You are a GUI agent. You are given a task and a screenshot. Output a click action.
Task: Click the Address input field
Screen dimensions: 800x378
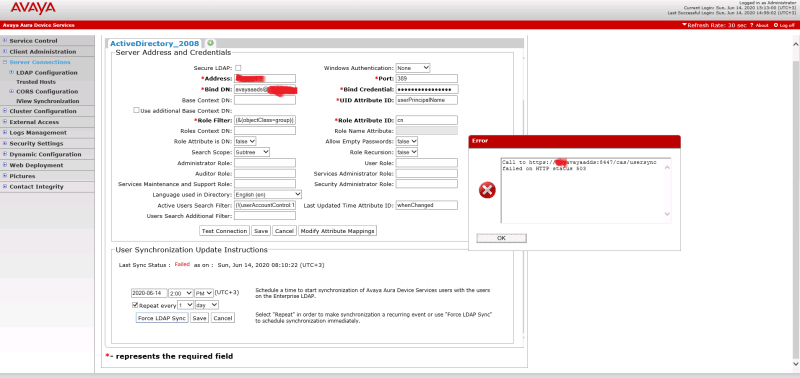[x=265, y=79]
